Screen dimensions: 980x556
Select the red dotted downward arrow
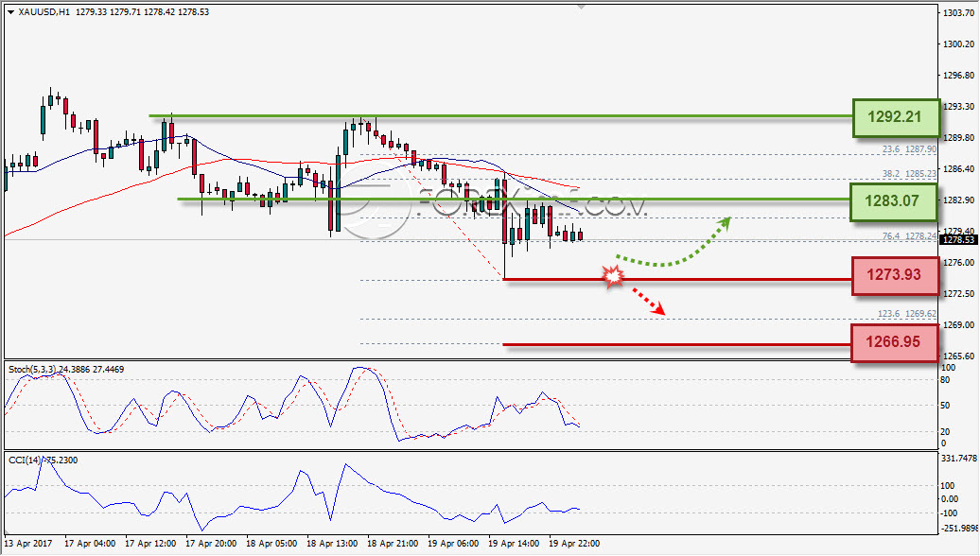647,301
